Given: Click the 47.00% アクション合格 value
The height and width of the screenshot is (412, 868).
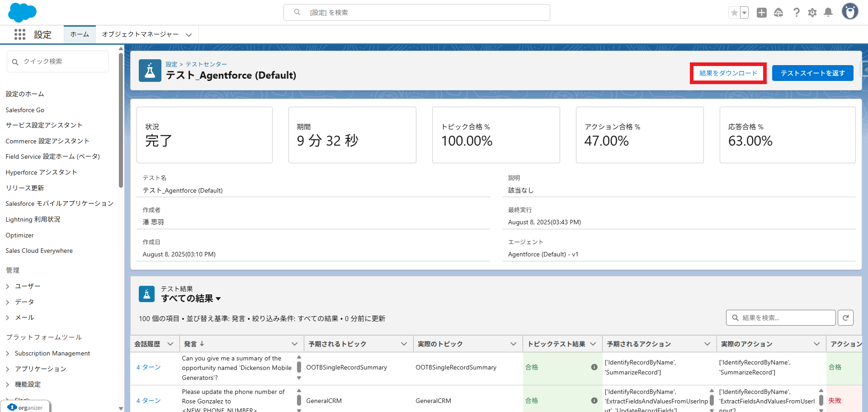Looking at the screenshot, I should tap(606, 141).
